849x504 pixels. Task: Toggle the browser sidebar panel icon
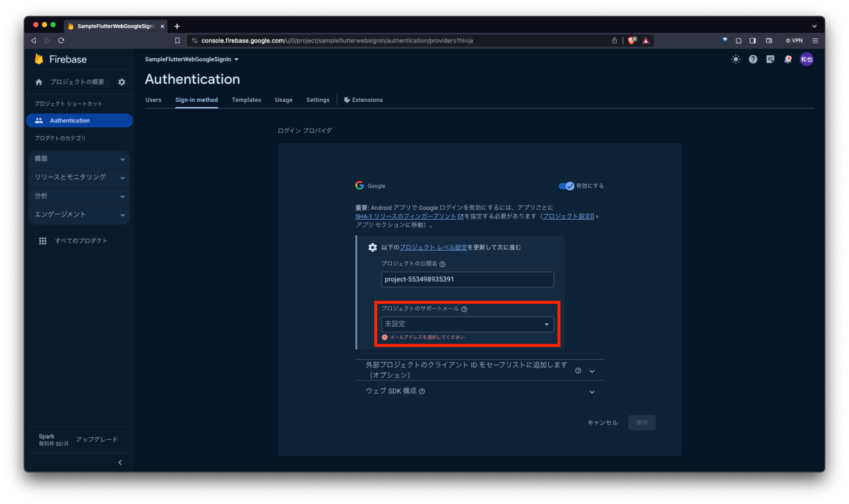753,41
